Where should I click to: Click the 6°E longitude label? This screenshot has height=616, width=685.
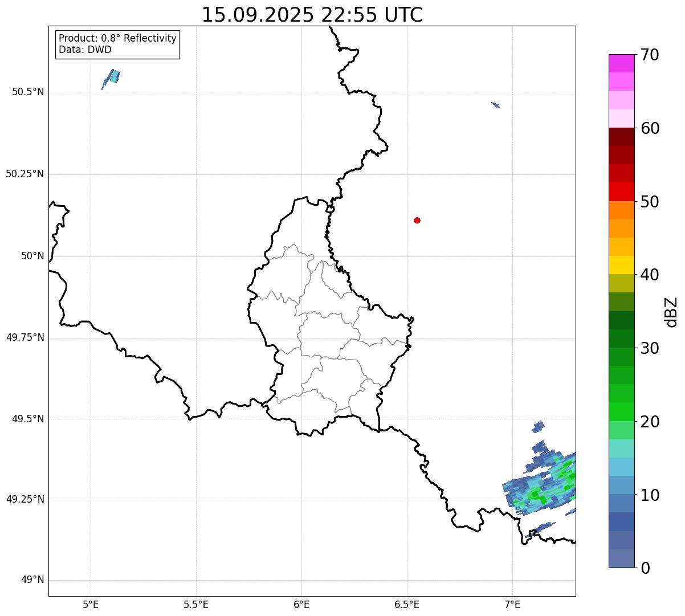[x=301, y=604]
